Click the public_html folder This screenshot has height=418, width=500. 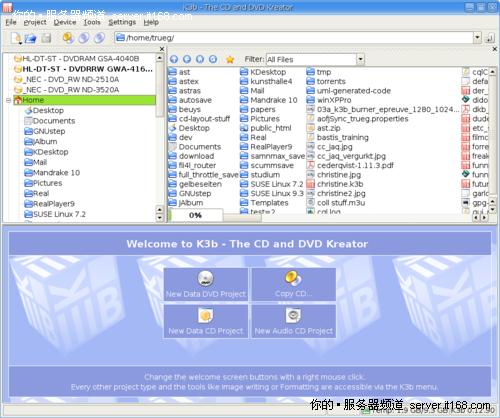click(266, 128)
